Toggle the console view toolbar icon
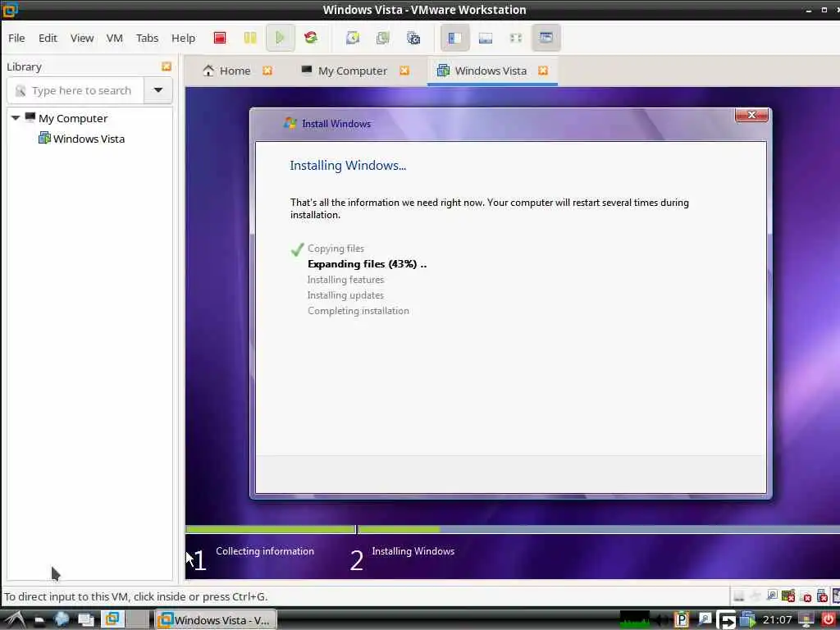Screen dimensions: 840x630 (546, 38)
